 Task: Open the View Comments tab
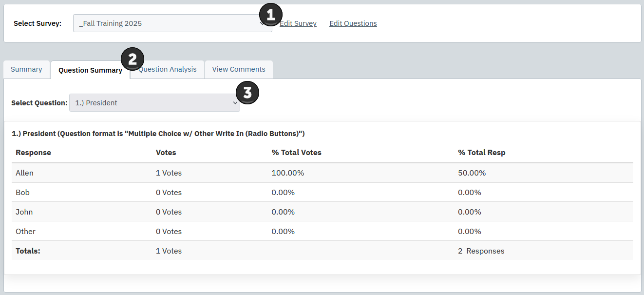(x=238, y=69)
